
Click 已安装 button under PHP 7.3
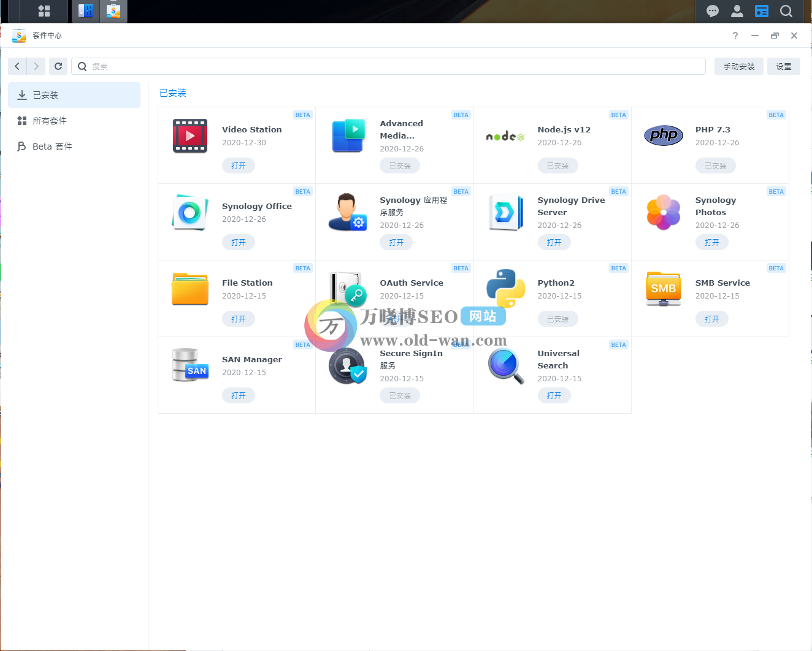(716, 166)
